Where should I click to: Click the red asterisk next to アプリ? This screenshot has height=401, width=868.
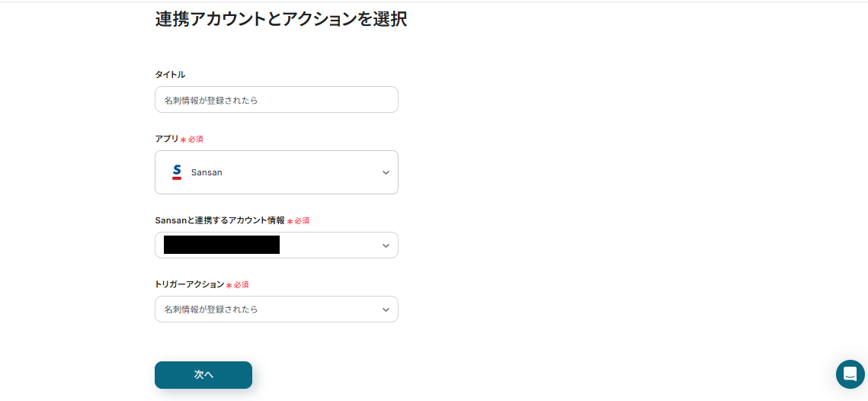tap(183, 140)
